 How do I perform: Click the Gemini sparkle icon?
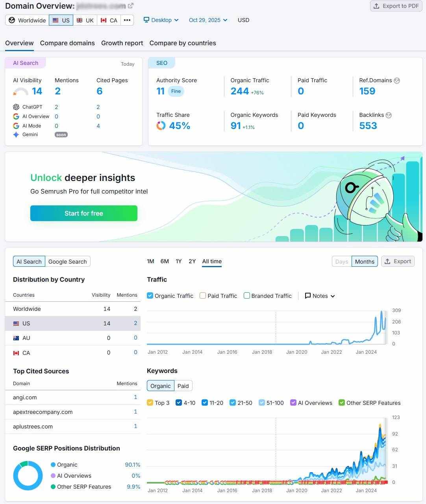tap(16, 135)
